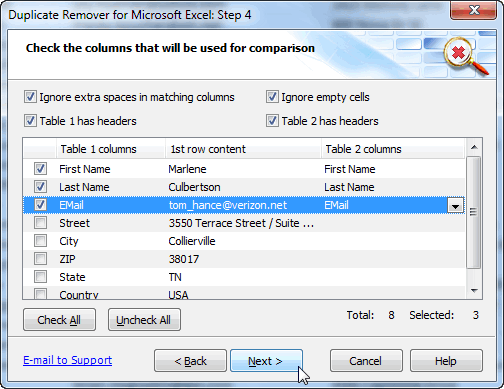504x389 pixels.
Task: Open Help for the wizard
Action: click(446, 361)
